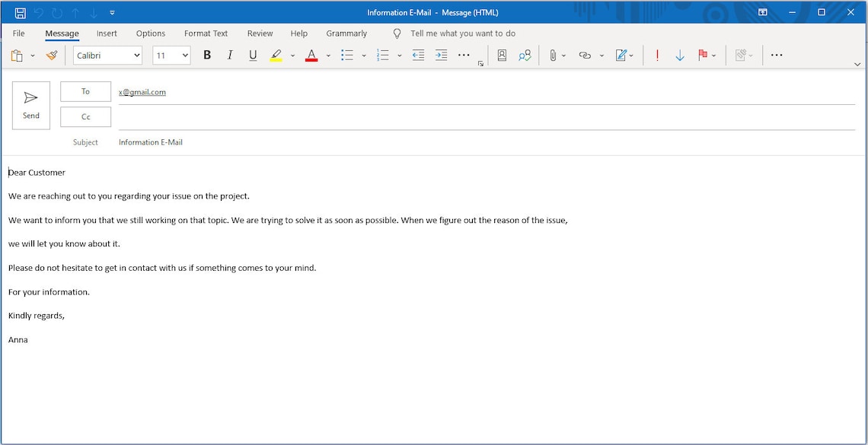
Task: Click Increase Indent icon
Action: (x=441, y=56)
